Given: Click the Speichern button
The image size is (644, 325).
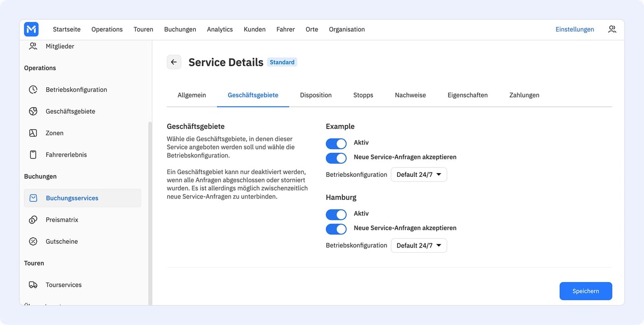Looking at the screenshot, I should point(586,291).
